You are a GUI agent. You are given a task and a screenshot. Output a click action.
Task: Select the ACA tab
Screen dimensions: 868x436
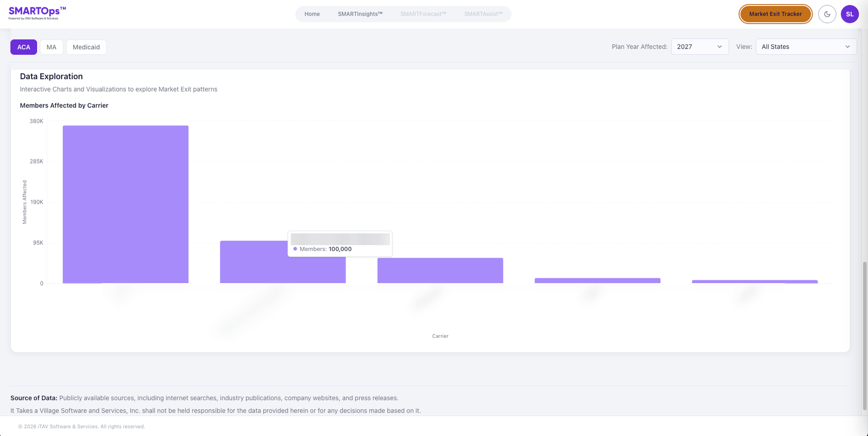(x=24, y=47)
